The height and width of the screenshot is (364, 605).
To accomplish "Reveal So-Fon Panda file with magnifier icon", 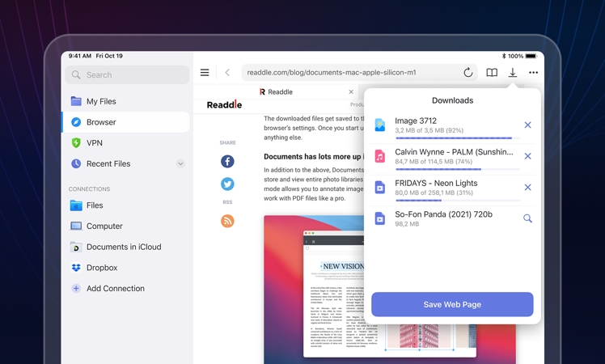I will [x=527, y=218].
